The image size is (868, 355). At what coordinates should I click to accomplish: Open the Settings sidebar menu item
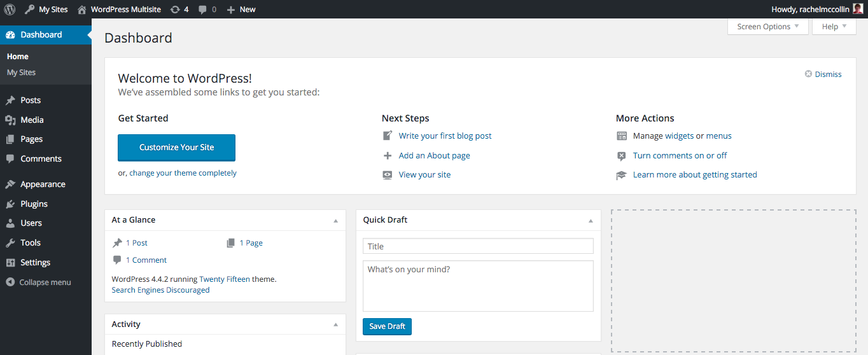pyautogui.click(x=35, y=263)
